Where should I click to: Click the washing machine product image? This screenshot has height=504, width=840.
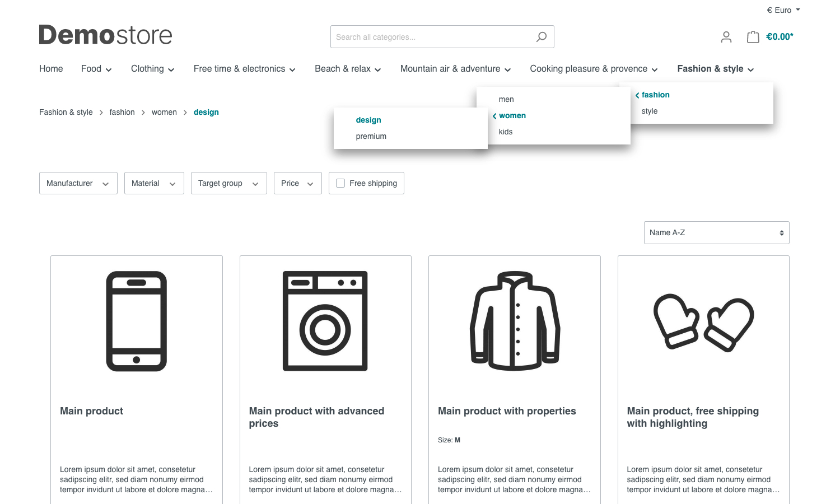[325, 321]
